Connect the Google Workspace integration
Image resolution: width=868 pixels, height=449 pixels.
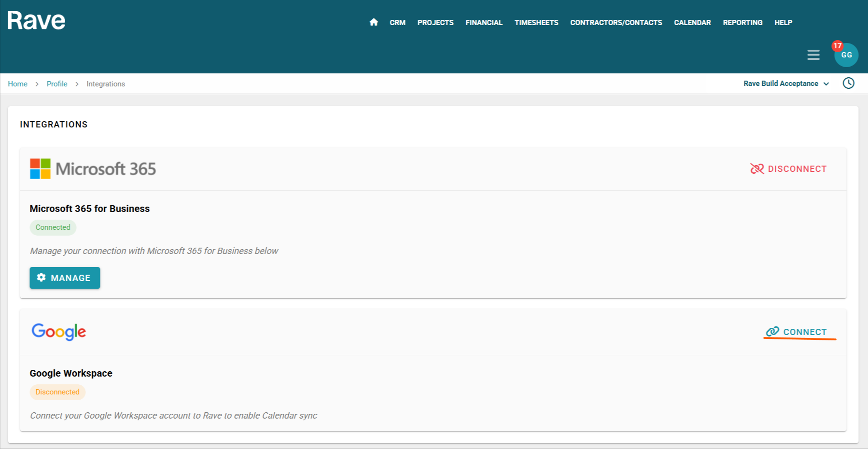coord(797,332)
